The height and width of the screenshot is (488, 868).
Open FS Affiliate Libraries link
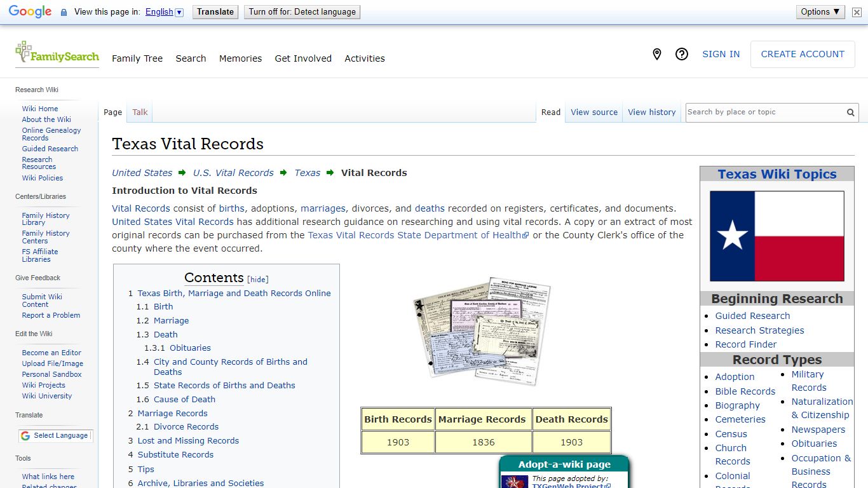coord(39,255)
